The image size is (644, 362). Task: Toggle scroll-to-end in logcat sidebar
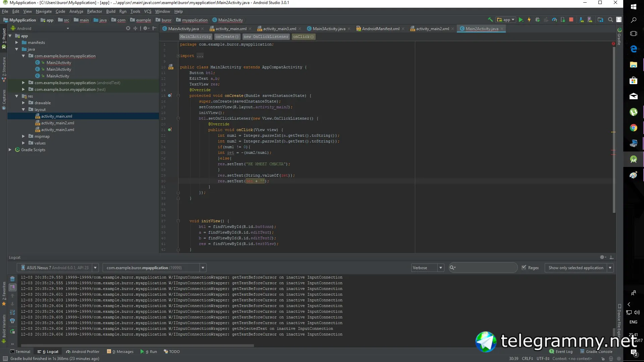coord(12,287)
